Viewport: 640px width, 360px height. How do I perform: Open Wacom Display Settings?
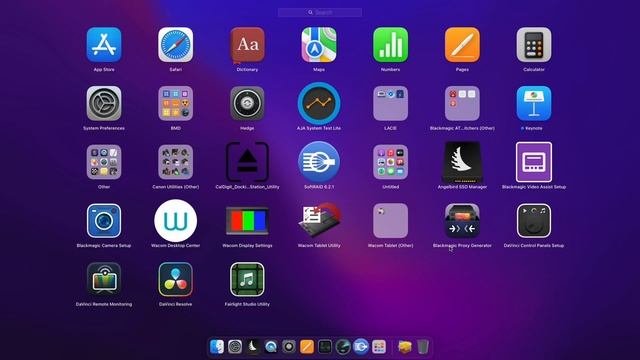tap(247, 221)
